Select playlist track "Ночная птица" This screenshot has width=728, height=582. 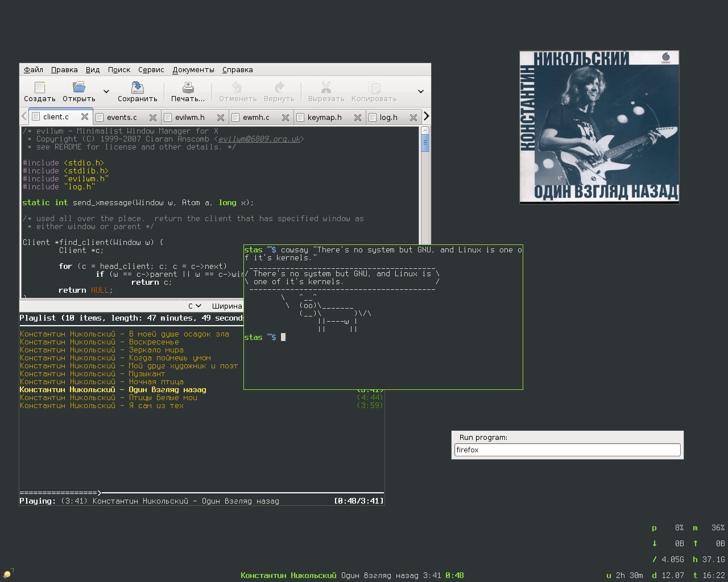click(x=102, y=382)
